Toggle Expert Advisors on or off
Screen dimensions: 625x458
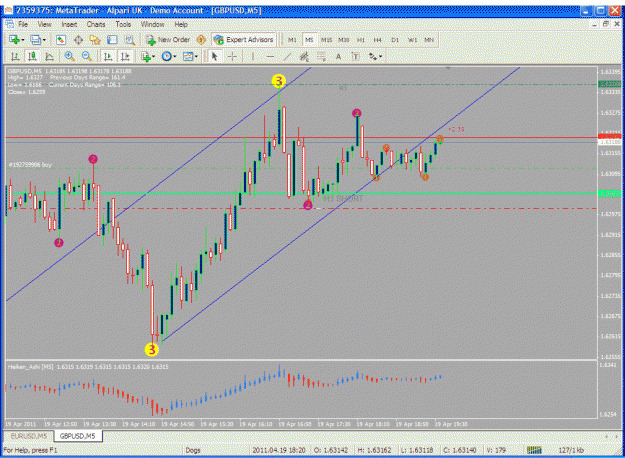(244, 40)
